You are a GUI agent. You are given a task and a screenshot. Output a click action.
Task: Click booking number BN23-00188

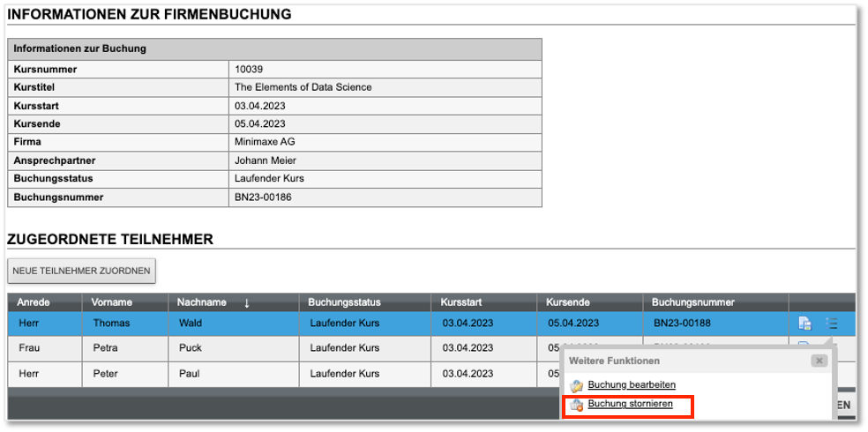[682, 323]
